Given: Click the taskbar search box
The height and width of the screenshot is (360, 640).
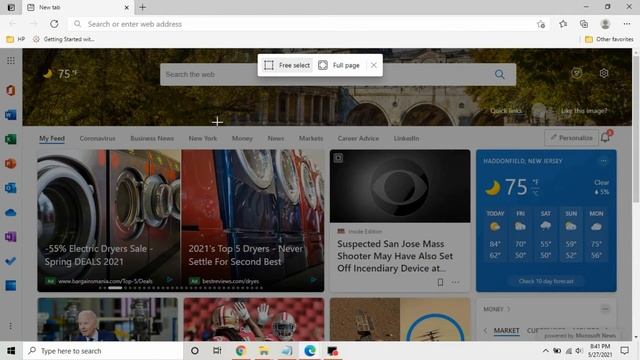Looking at the screenshot, I should (x=103, y=351).
